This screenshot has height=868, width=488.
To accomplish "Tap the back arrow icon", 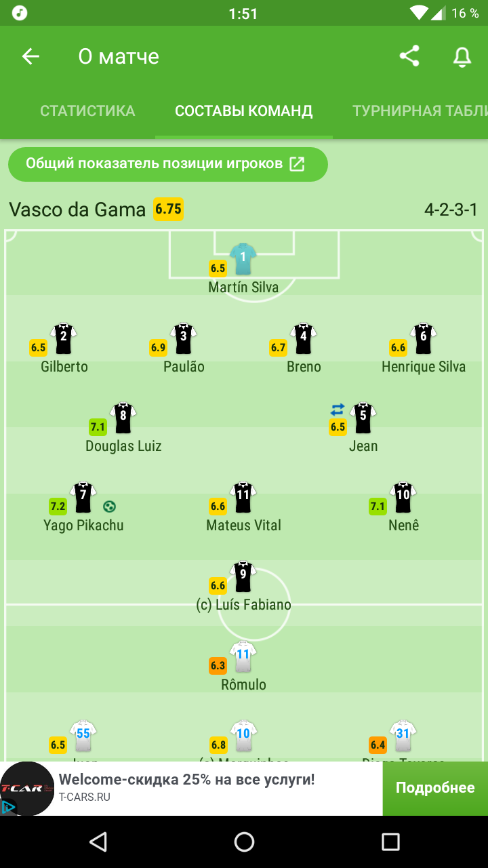I will tap(30, 56).
